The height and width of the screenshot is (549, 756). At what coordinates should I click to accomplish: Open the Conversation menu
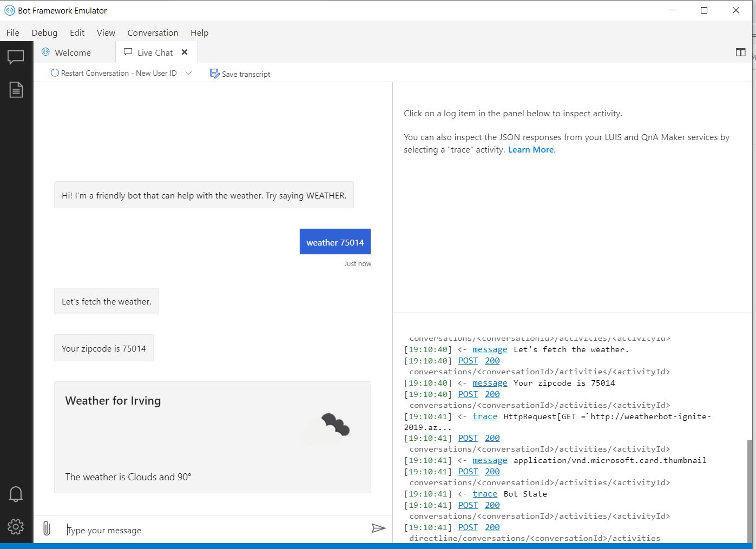[153, 32]
